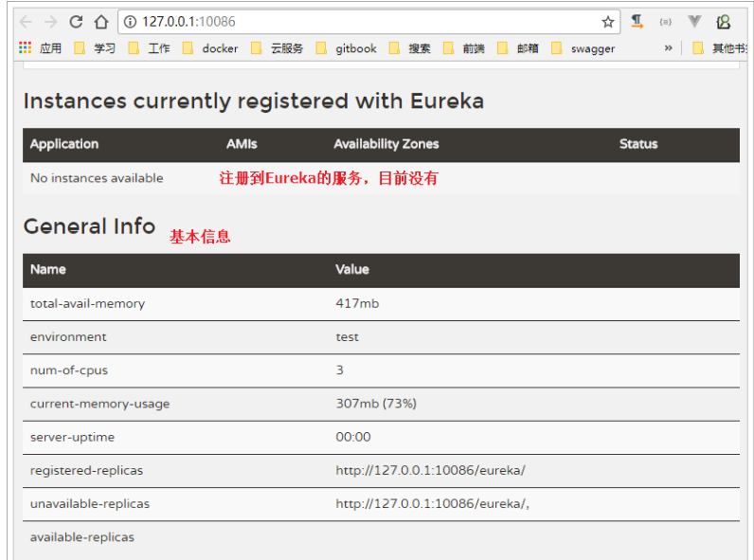
Task: Click the Application column header
Action: point(64,144)
